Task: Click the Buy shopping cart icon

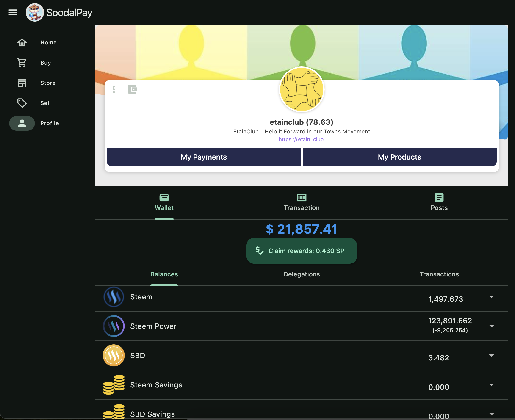Action: click(22, 63)
